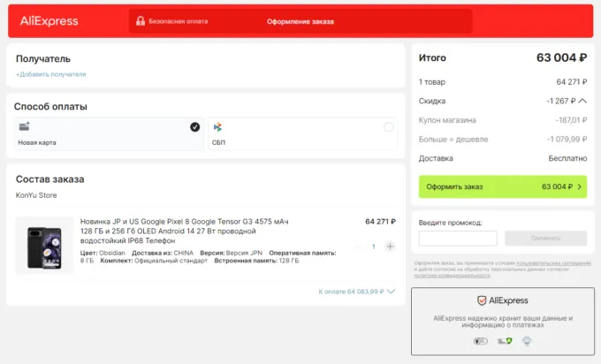
Task: Increase quantity with the plus icon
Action: click(390, 246)
